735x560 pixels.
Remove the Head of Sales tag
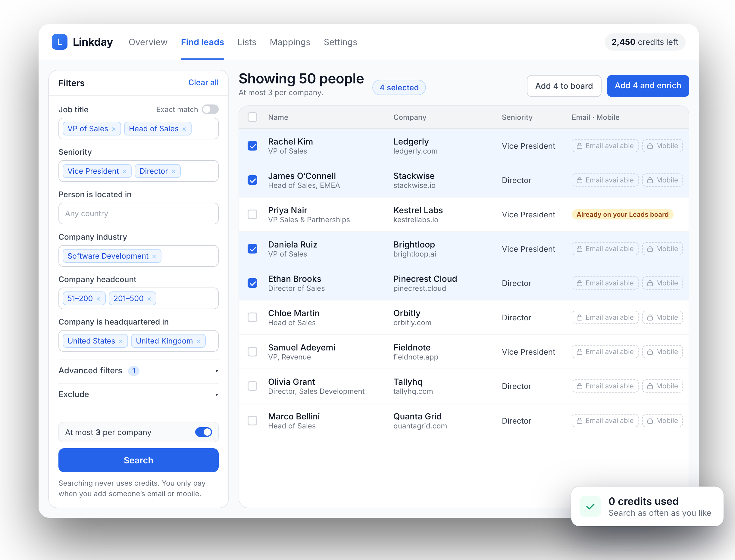click(184, 129)
